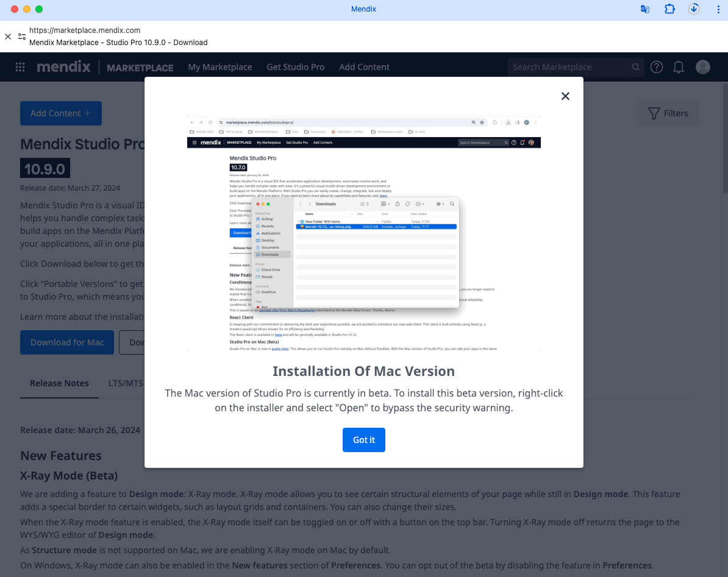Click Download for Mac button
Screen dimensions: 728x577
[x=67, y=342]
